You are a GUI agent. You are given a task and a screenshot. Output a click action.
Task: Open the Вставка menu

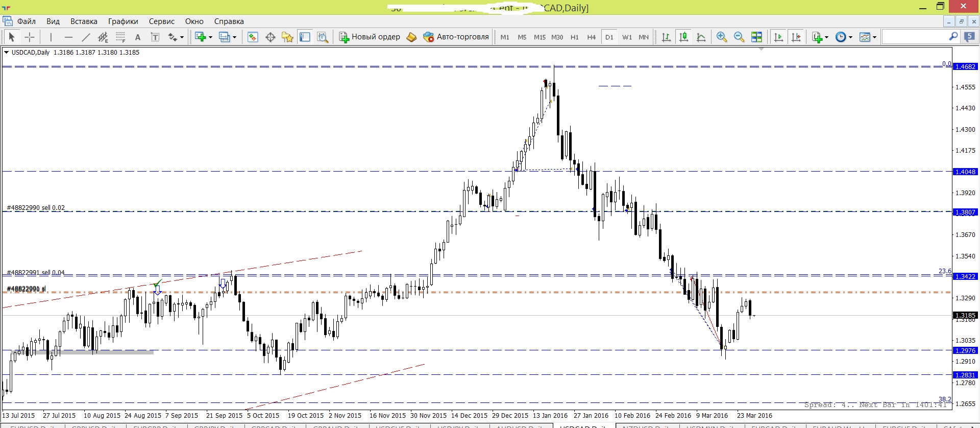[x=84, y=21]
